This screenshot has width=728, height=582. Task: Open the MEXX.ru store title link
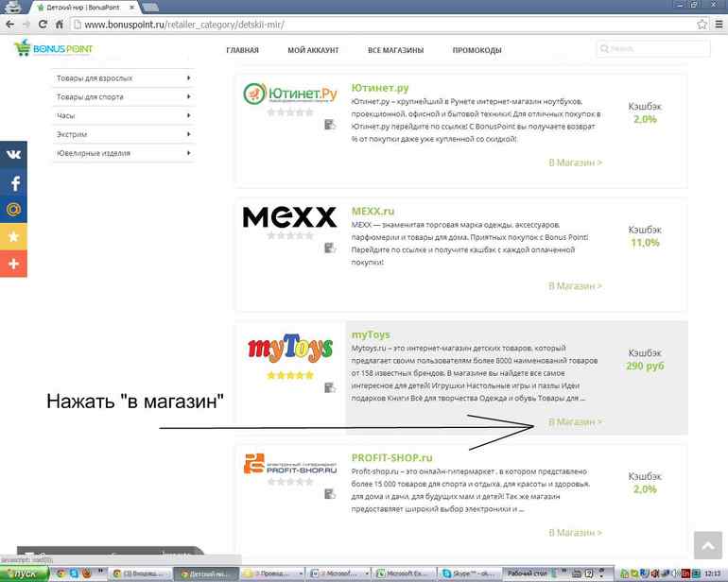pos(373,212)
